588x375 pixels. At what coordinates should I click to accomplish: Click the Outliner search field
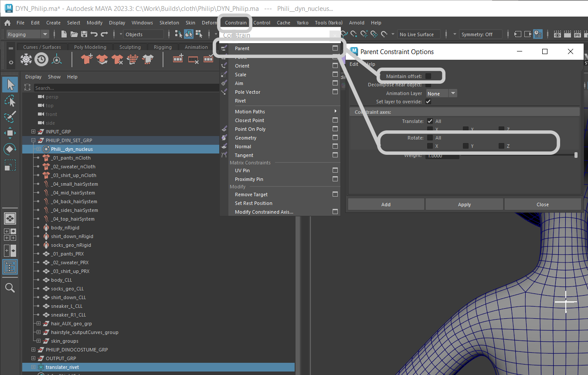coord(126,88)
